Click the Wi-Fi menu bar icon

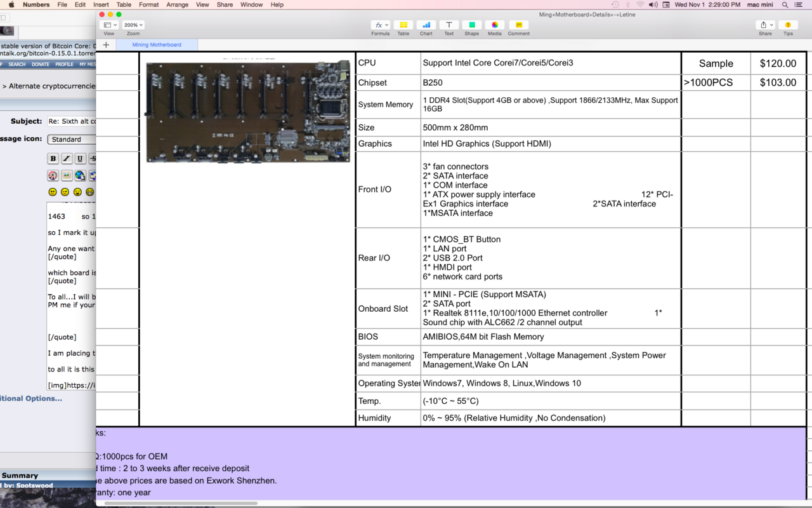[640, 4]
